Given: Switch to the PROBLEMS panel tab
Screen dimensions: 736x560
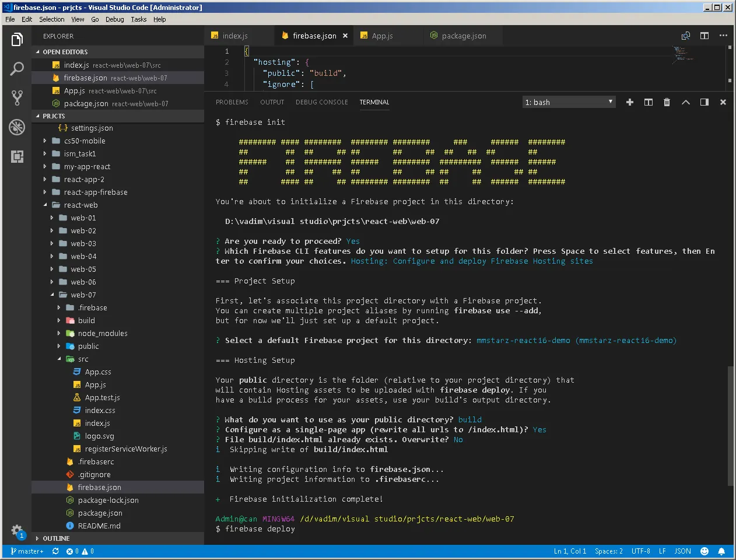Looking at the screenshot, I should pyautogui.click(x=232, y=102).
